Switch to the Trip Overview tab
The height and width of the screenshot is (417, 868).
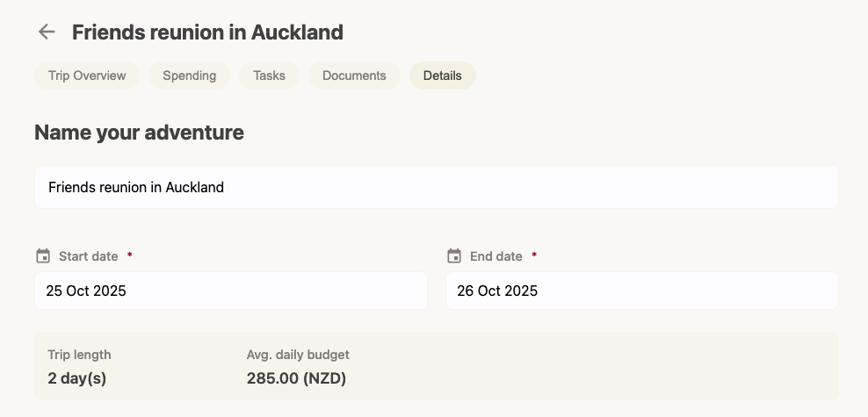tap(87, 75)
